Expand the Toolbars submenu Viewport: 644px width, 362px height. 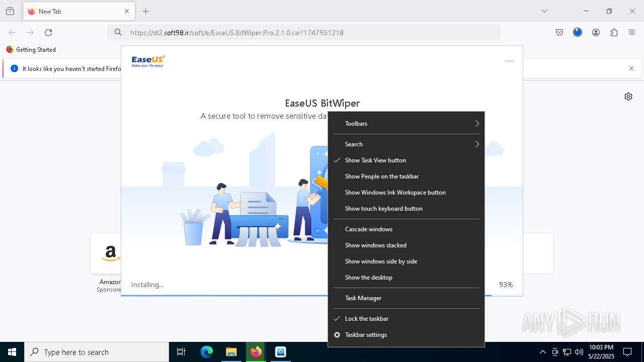click(x=406, y=124)
